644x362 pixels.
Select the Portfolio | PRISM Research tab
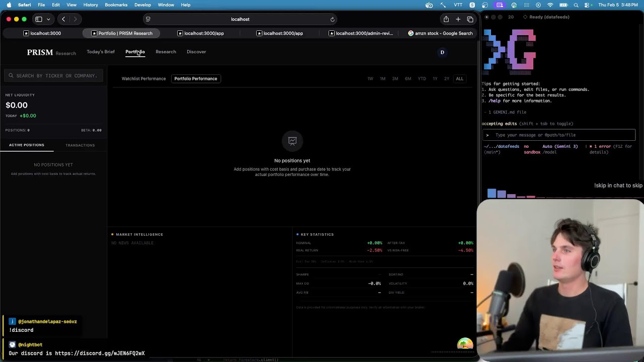[x=121, y=33]
